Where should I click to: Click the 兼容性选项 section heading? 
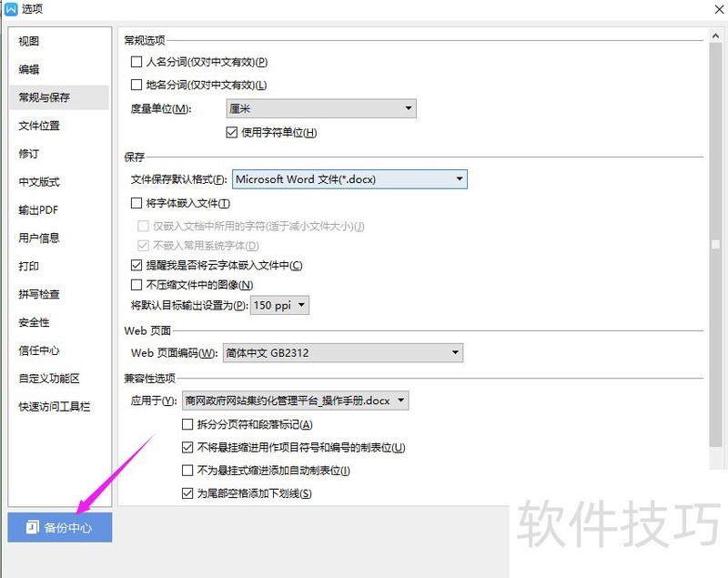(x=150, y=379)
